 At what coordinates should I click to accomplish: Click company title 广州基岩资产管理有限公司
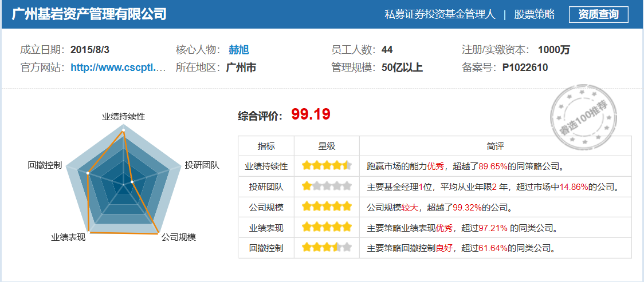pos(89,14)
